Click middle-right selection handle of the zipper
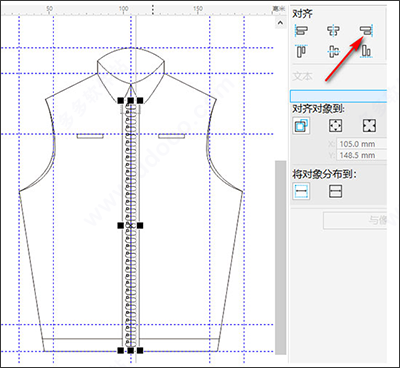Image resolution: width=400 pixels, height=368 pixels. pos(140,226)
